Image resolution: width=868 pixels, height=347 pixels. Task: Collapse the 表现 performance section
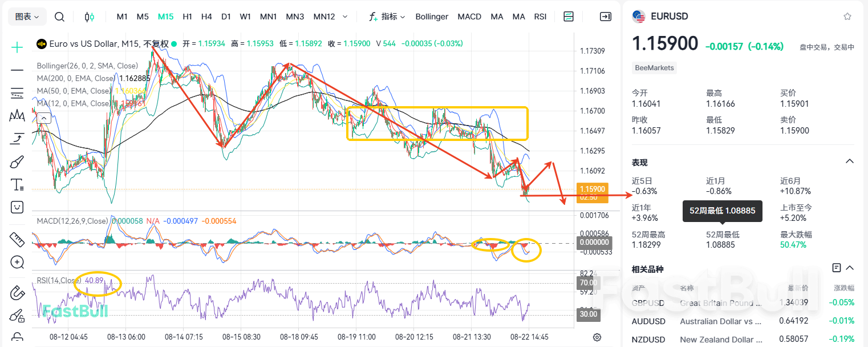(x=849, y=162)
